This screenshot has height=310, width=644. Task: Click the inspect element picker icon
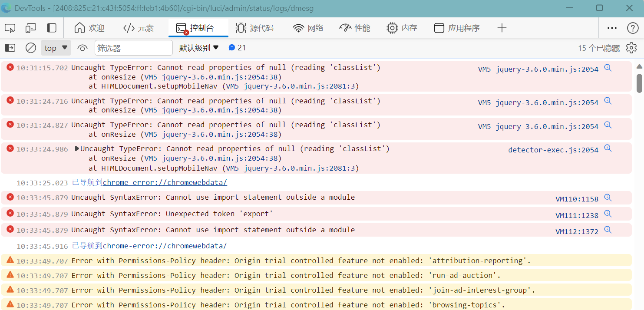tap(10, 28)
